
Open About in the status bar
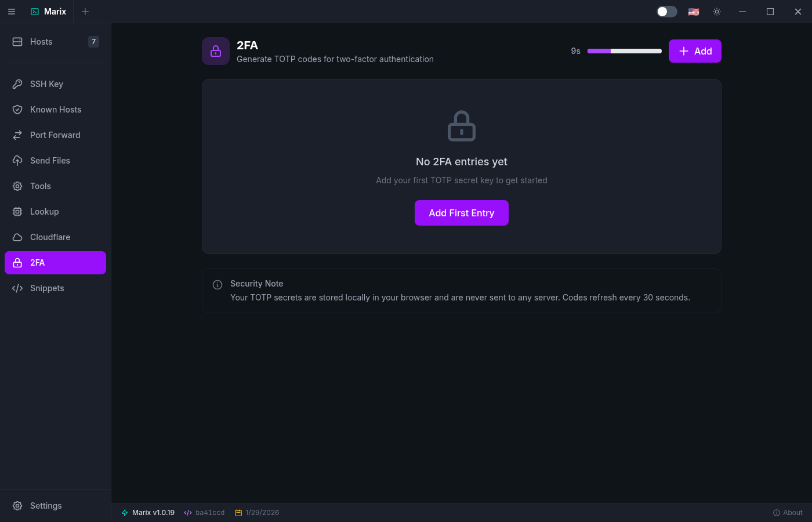788,513
